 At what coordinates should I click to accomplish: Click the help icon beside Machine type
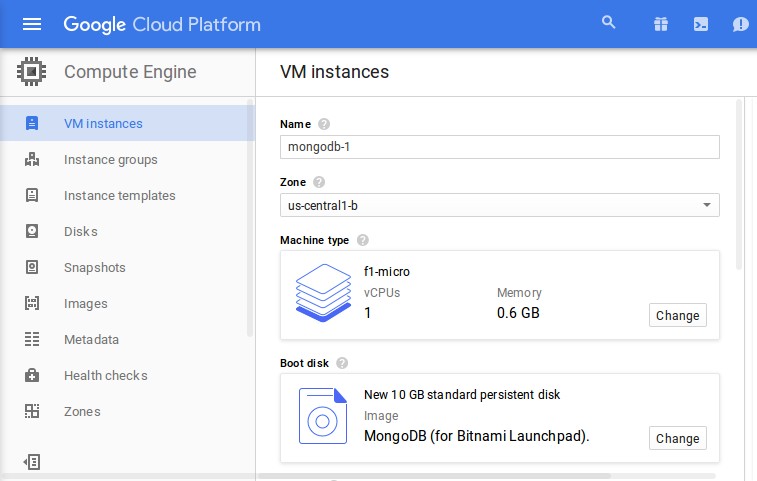363,240
